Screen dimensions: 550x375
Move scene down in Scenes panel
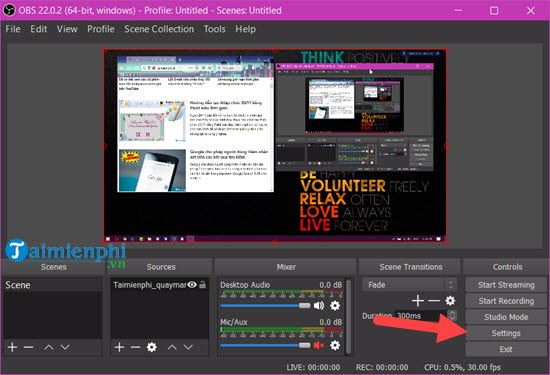click(x=65, y=347)
